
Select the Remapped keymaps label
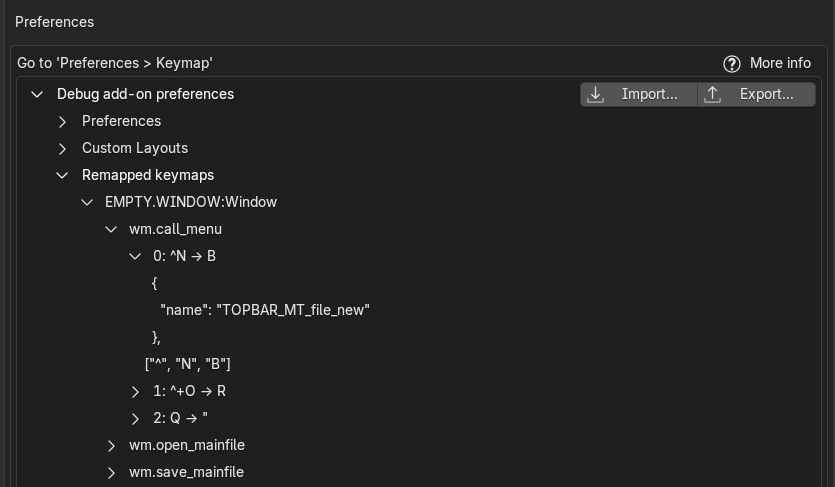pos(148,175)
